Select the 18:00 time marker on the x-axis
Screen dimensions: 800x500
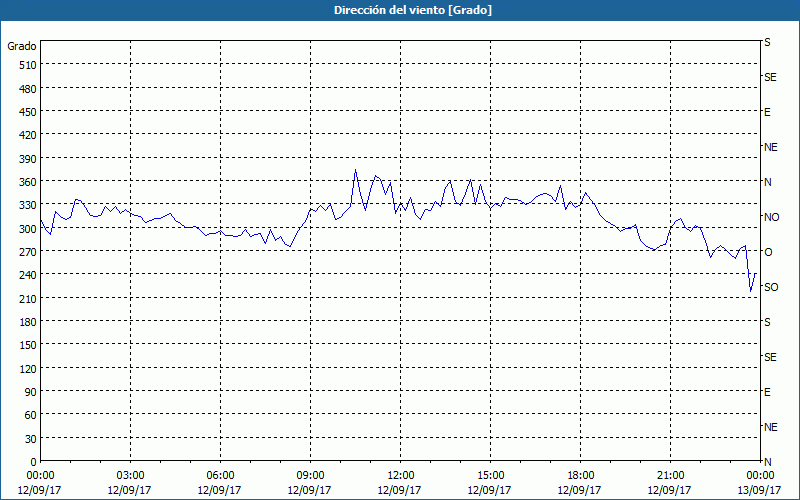pos(580,475)
